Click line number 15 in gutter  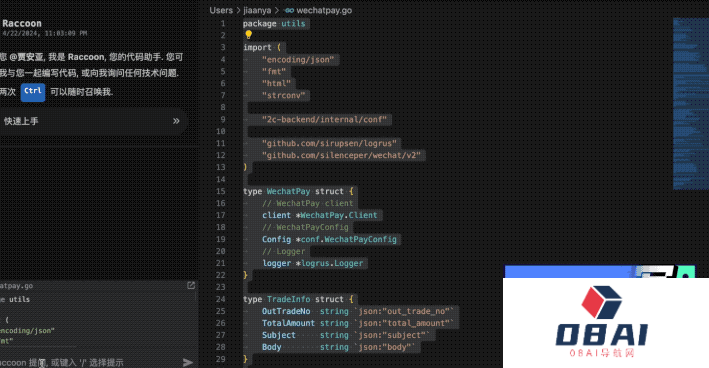220,191
